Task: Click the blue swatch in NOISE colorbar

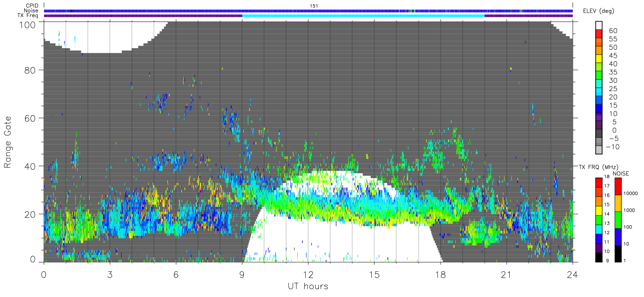Action: [618, 236]
